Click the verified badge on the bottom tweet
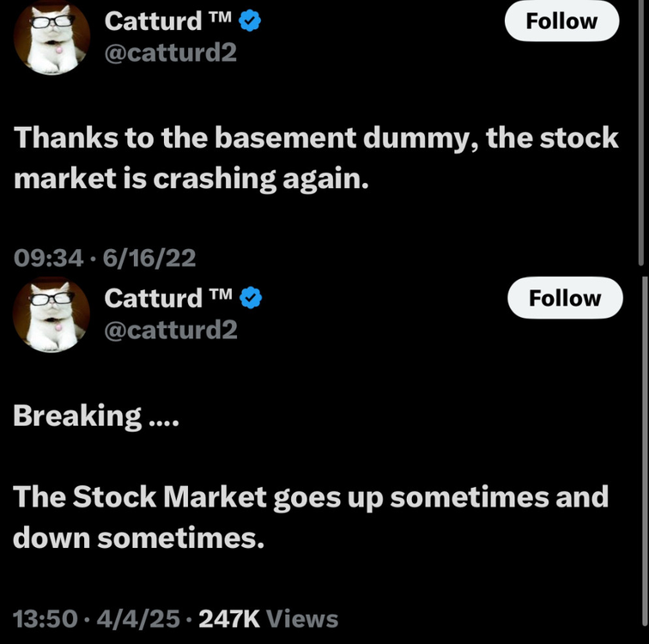The height and width of the screenshot is (644, 649). (251, 299)
